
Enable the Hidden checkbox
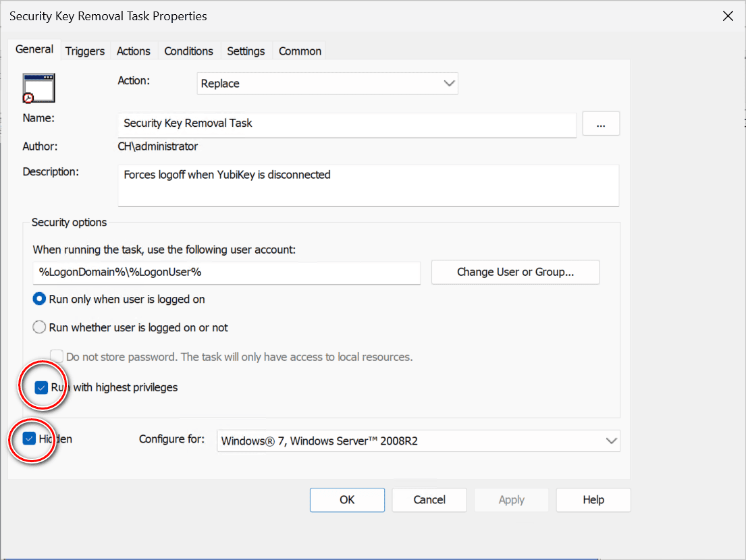[x=28, y=439]
